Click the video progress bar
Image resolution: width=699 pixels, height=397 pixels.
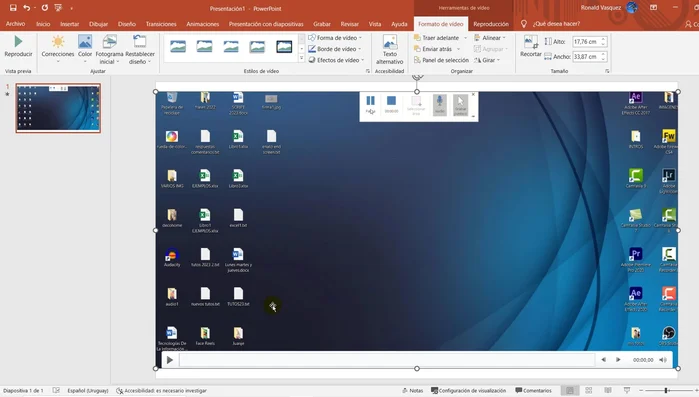pos(387,360)
